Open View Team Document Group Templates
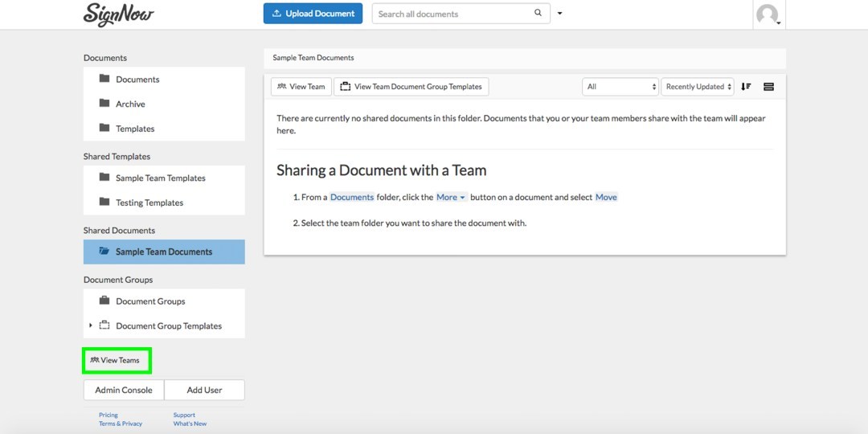 point(411,87)
